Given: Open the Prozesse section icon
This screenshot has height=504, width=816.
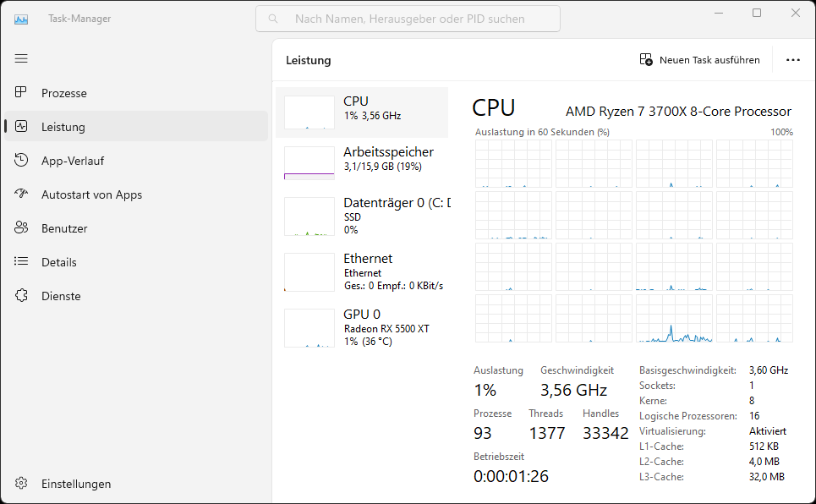Looking at the screenshot, I should 21,92.
